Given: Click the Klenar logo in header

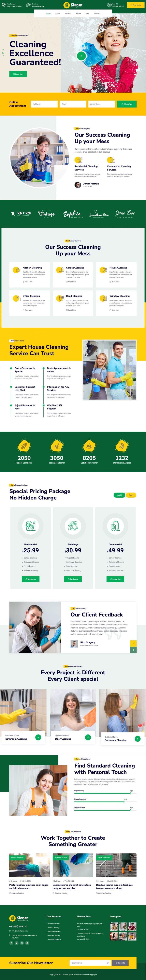Looking at the screenshot, I should [73, 5].
